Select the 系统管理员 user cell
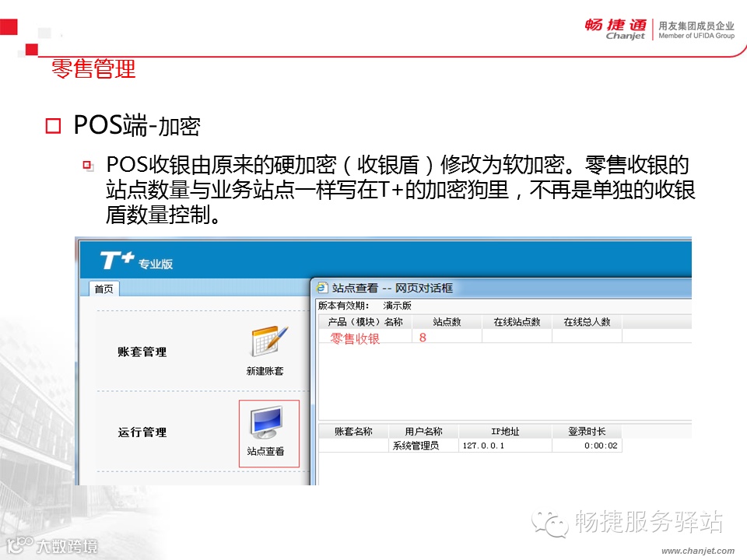 (x=423, y=446)
